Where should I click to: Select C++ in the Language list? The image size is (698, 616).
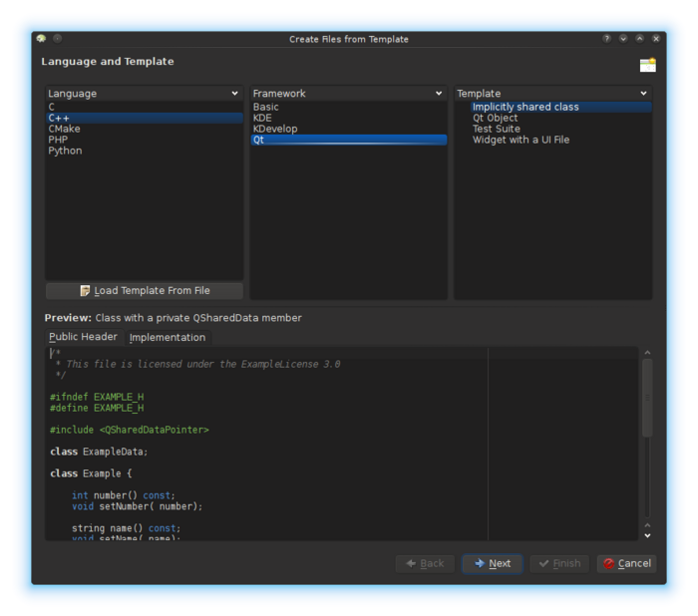tap(145, 118)
